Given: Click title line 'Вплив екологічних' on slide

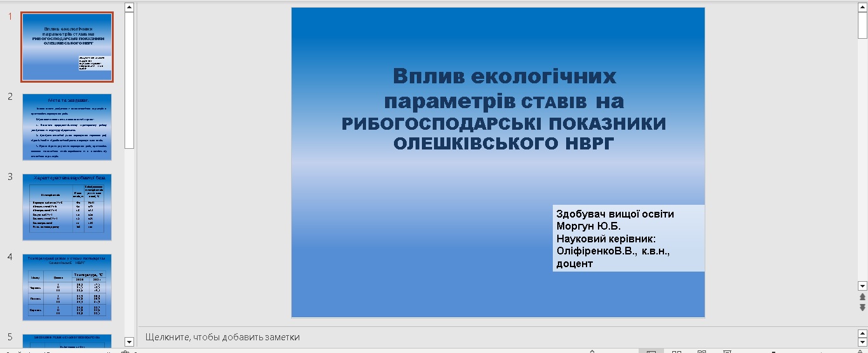Looking at the screenshot, I should click(x=505, y=76).
